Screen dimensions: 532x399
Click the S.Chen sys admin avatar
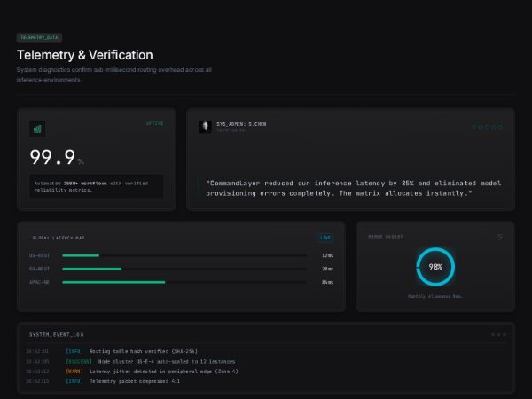point(206,127)
